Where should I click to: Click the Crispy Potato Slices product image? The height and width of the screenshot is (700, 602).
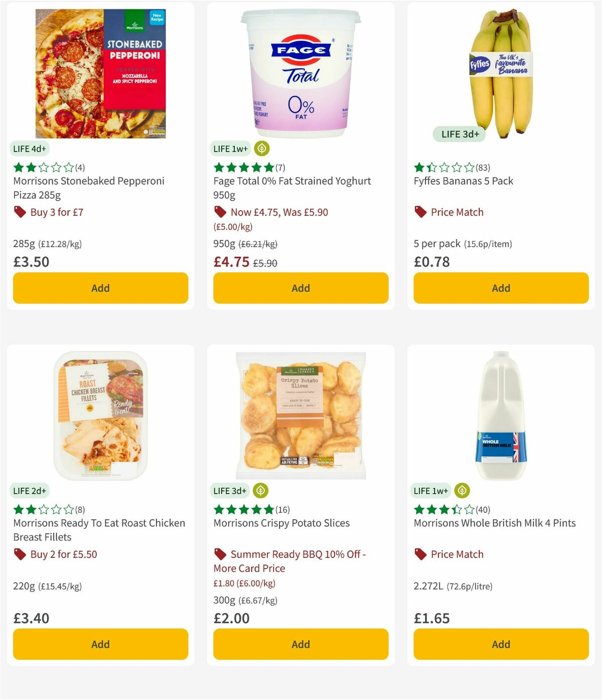[300, 415]
